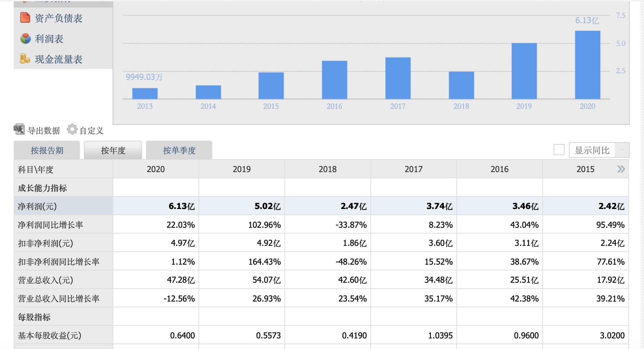Viewport: 644px width, 349px height.
Task: Expand the 显示同比 dropdown arrow
Action: [x=622, y=150]
